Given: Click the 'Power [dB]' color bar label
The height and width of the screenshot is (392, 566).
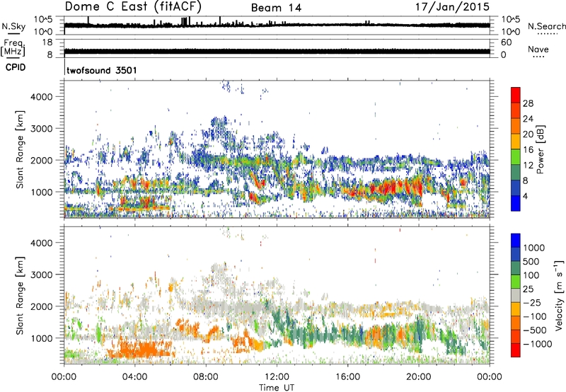Looking at the screenshot, I should pyautogui.click(x=541, y=149).
